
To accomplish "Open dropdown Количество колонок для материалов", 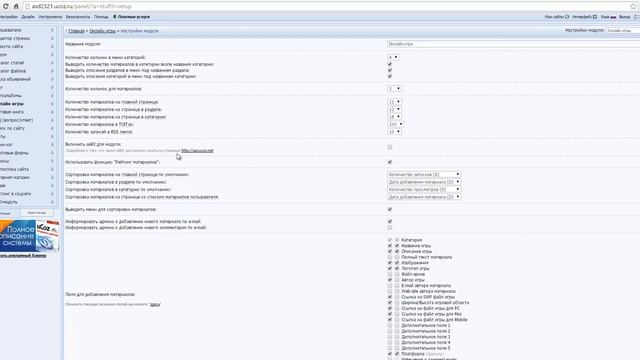I will [394, 89].
